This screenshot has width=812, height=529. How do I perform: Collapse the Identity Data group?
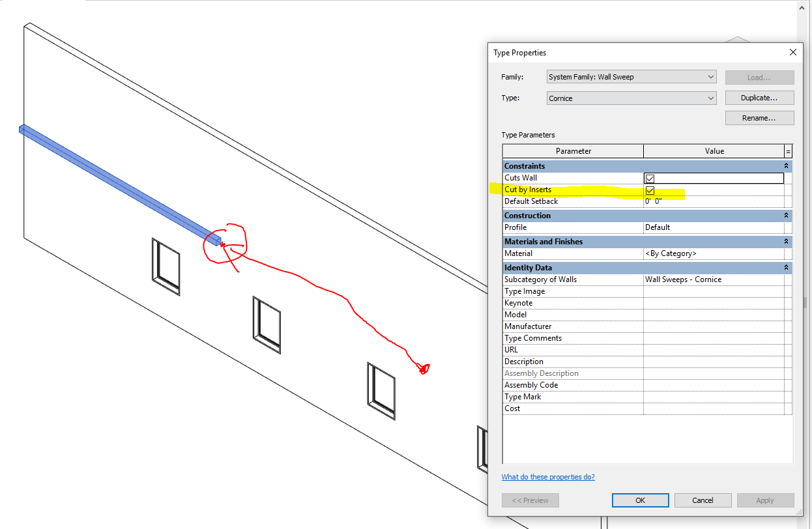[786, 267]
